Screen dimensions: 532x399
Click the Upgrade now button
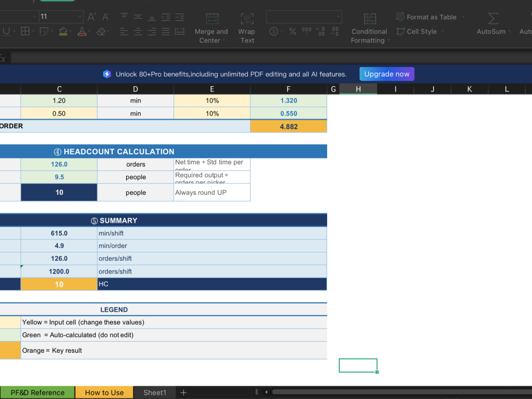[x=387, y=74]
